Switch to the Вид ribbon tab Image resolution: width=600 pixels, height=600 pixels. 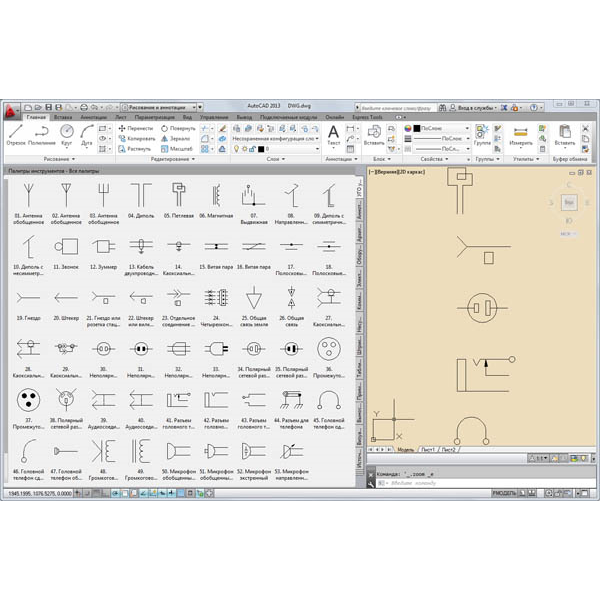tap(187, 117)
